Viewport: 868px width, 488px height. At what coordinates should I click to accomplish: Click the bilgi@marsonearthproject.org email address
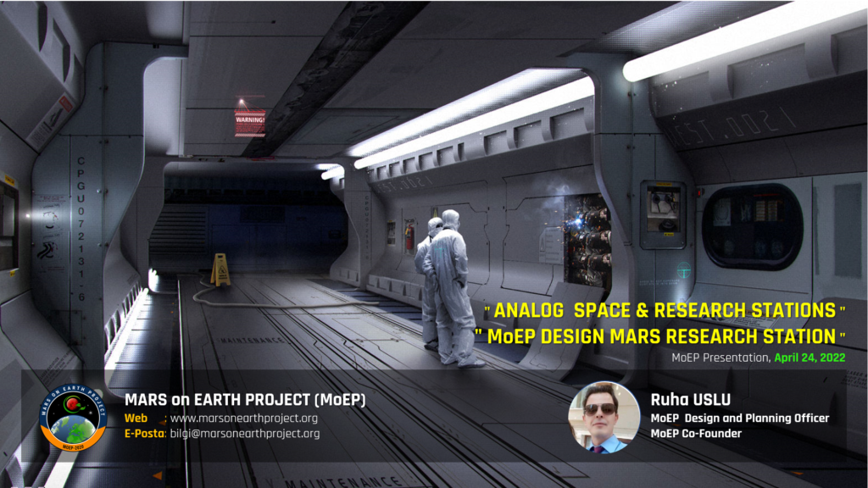click(245, 433)
